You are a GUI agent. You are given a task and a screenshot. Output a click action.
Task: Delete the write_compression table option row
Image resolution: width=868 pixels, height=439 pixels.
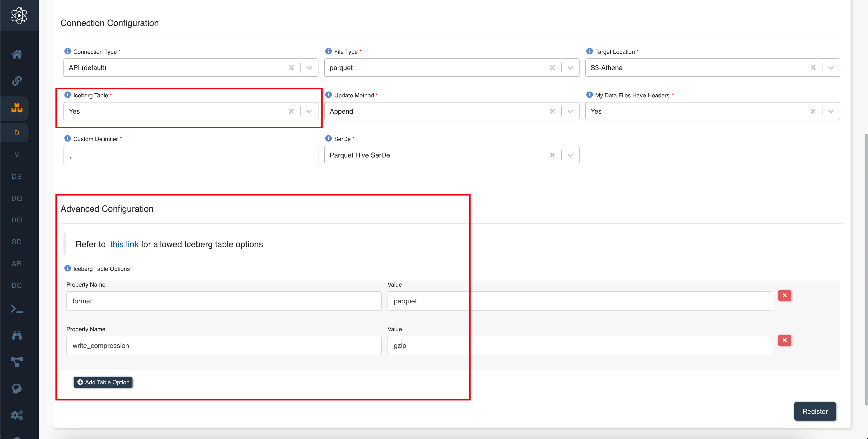[784, 340]
